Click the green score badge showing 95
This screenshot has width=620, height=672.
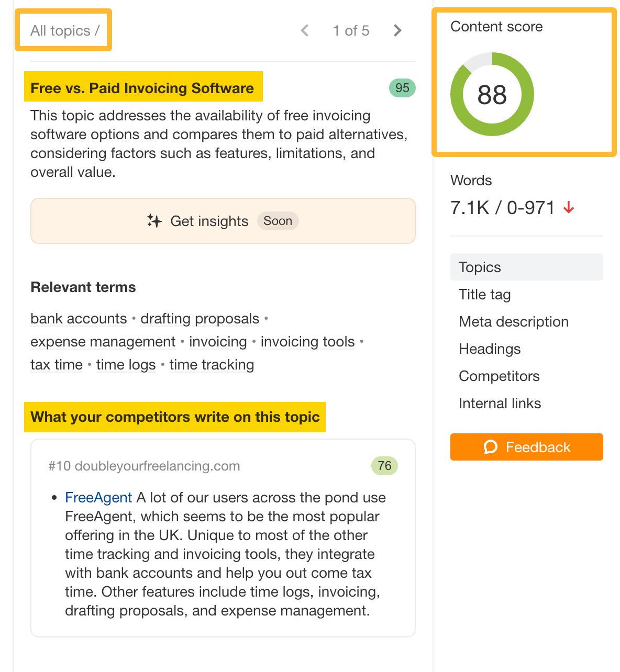coord(401,88)
